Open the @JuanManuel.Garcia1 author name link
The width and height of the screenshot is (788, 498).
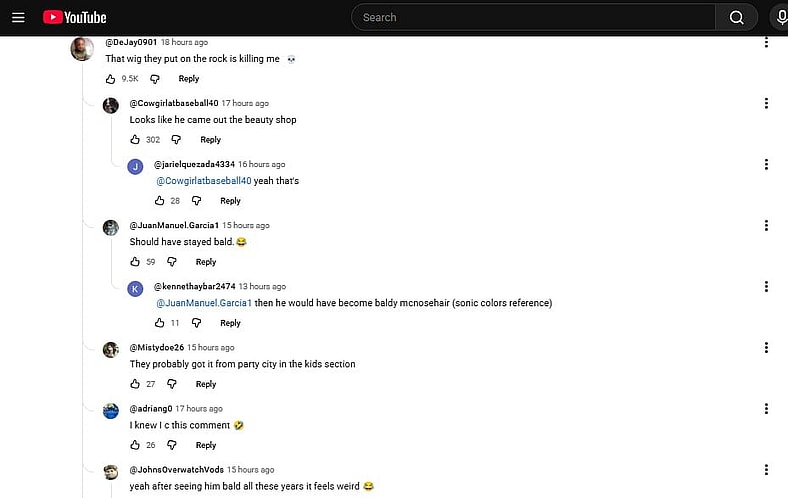tap(174, 226)
